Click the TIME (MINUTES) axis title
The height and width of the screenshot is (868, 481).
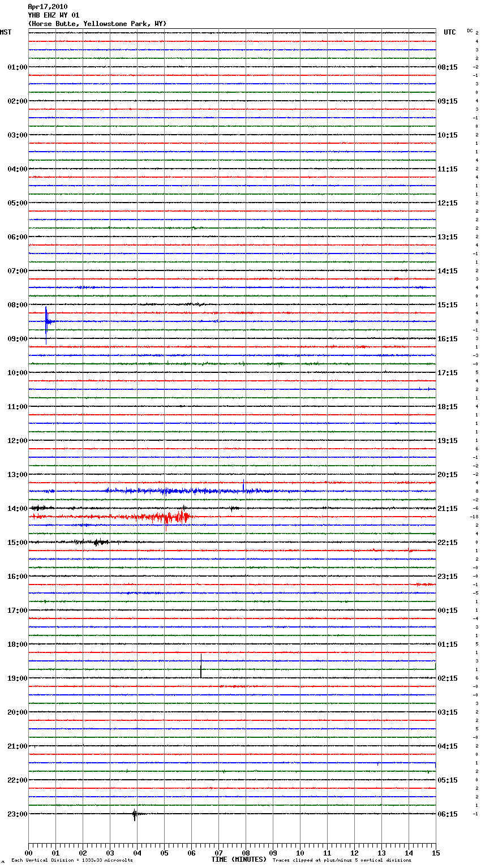tap(238, 860)
